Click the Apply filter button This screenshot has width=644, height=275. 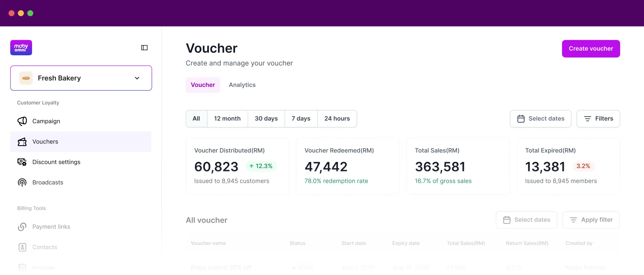(x=591, y=220)
